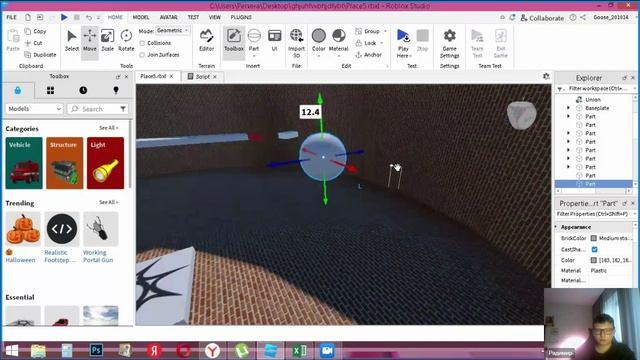Image resolution: width=640 pixels, height=360 pixels.
Task: Collapse the Appearance properties section
Action: coord(556,227)
